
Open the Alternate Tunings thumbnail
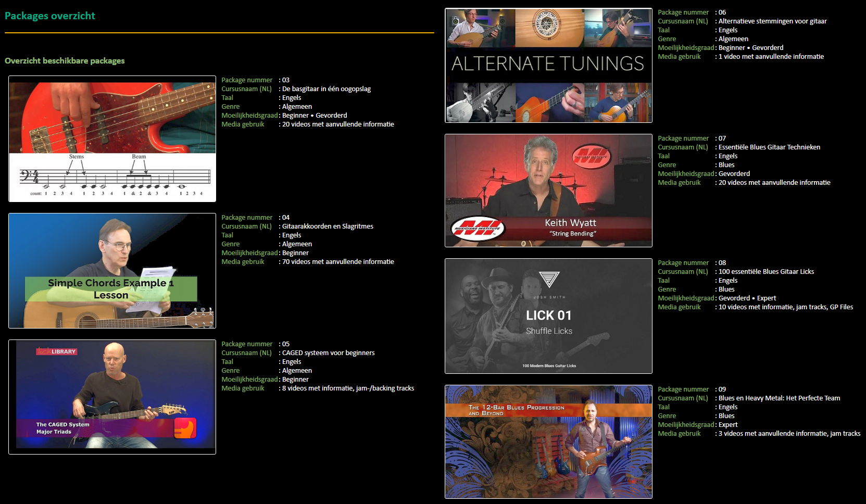click(548, 65)
